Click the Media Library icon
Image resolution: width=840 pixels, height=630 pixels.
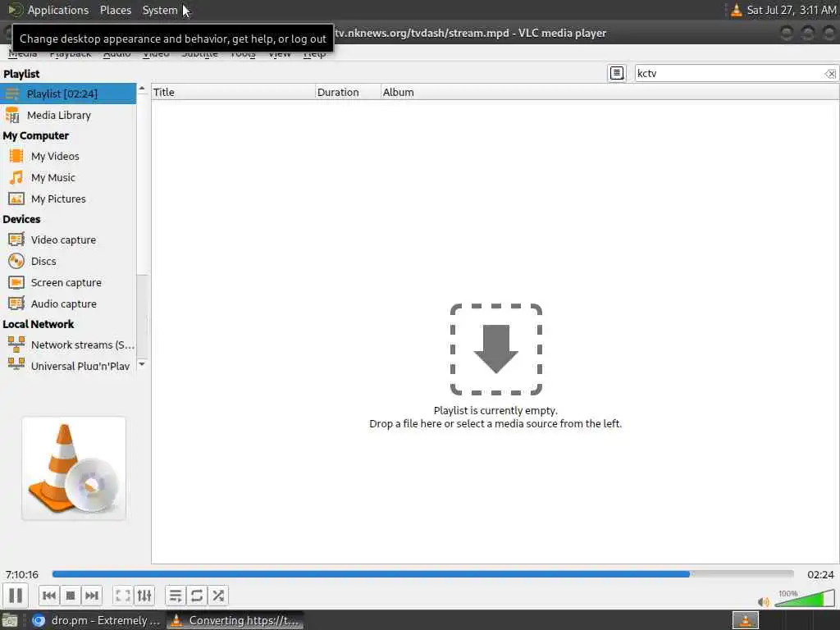[12, 115]
